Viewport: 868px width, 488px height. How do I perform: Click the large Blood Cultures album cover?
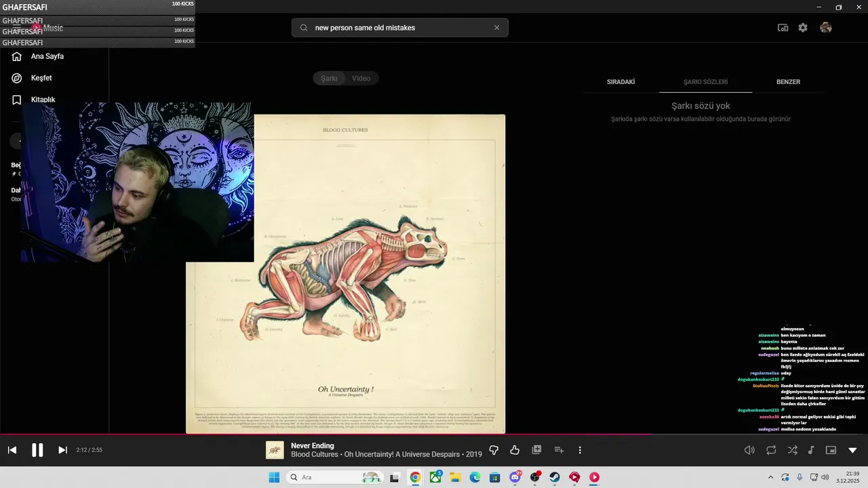coord(346,274)
